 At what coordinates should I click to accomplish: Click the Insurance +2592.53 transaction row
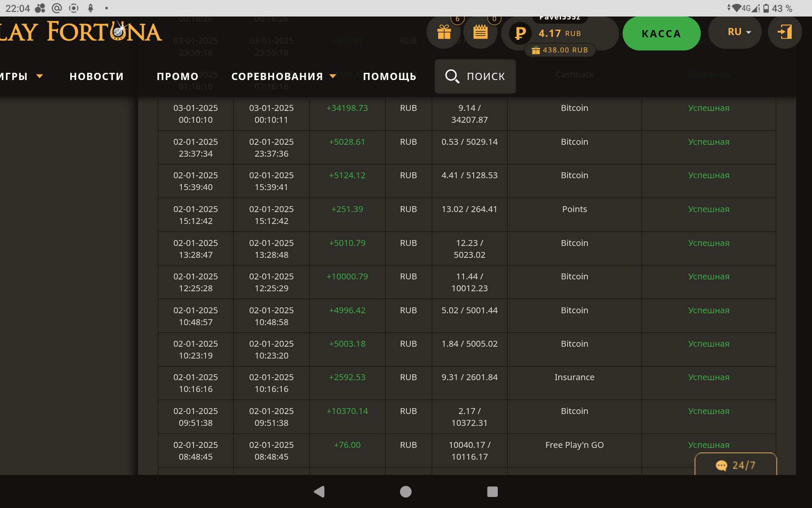pyautogui.click(x=466, y=383)
